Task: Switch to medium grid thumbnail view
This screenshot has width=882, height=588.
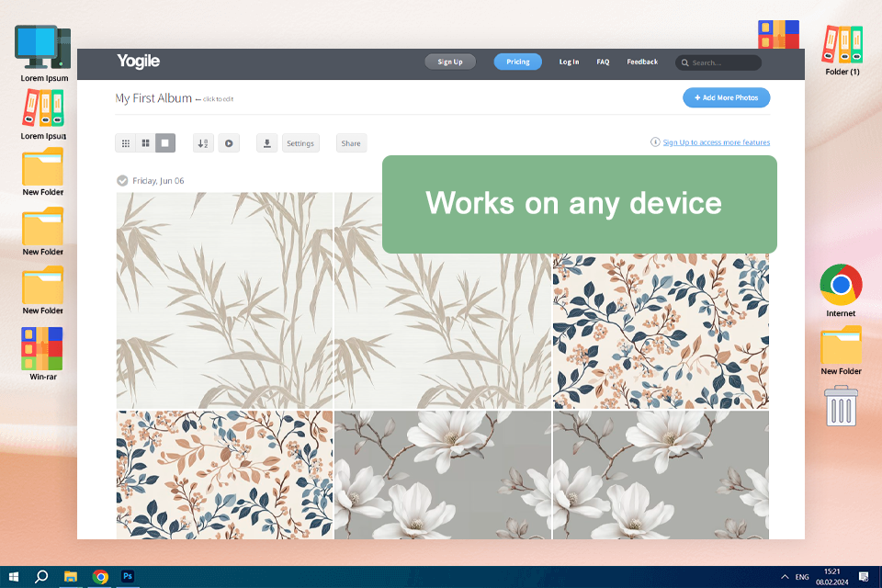Action: click(x=145, y=143)
